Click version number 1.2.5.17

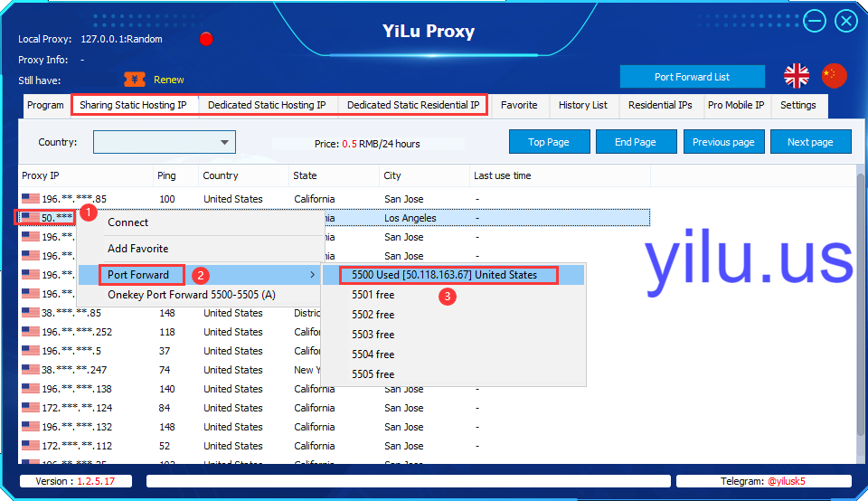tap(96, 481)
